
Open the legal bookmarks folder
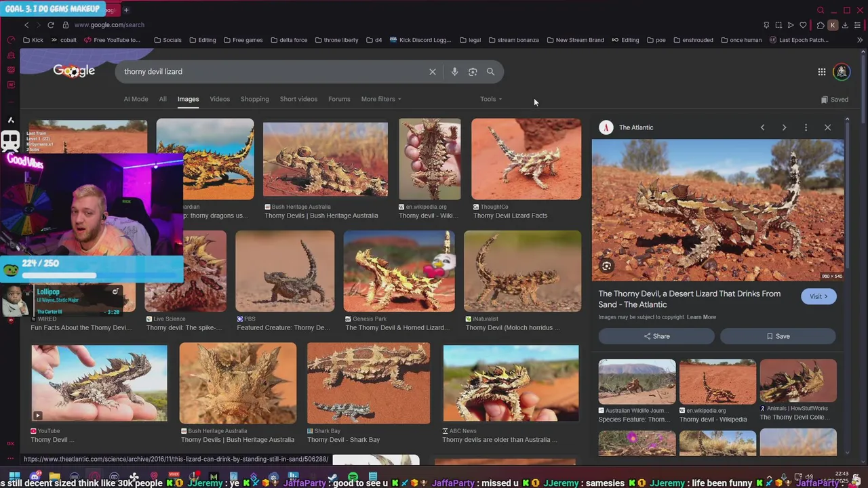pyautogui.click(x=470, y=40)
